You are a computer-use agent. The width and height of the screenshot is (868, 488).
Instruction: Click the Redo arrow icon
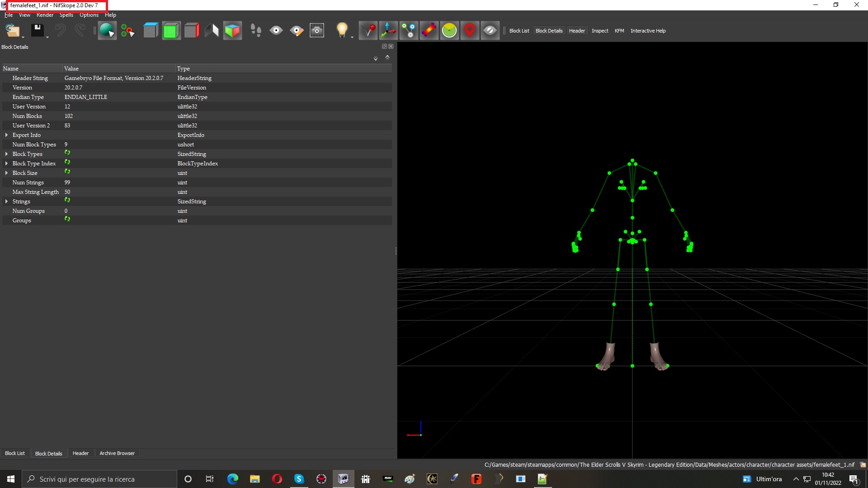click(80, 31)
